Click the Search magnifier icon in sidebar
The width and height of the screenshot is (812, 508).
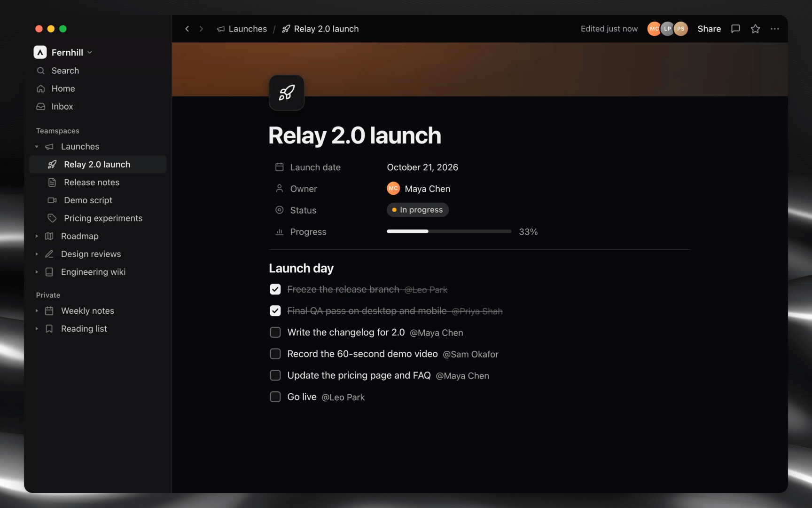pos(41,71)
